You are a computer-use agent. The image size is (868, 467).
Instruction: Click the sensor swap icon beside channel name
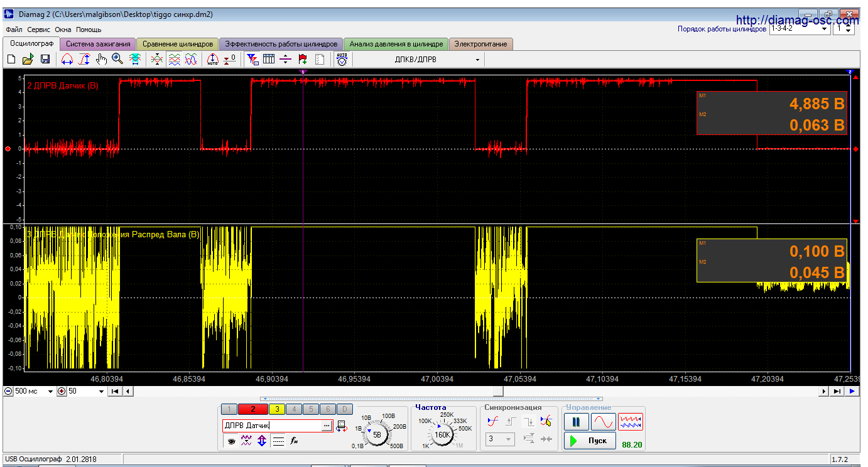[x=342, y=426]
